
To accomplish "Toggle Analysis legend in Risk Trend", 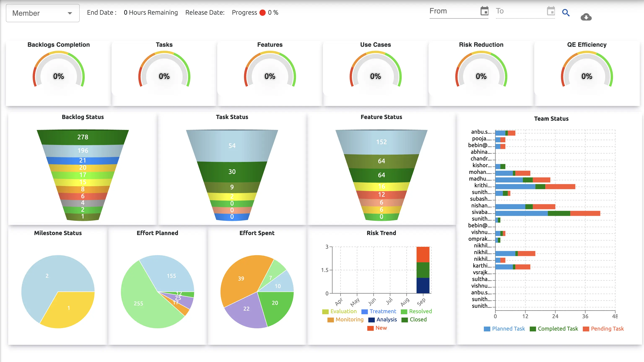I will pos(383,319).
